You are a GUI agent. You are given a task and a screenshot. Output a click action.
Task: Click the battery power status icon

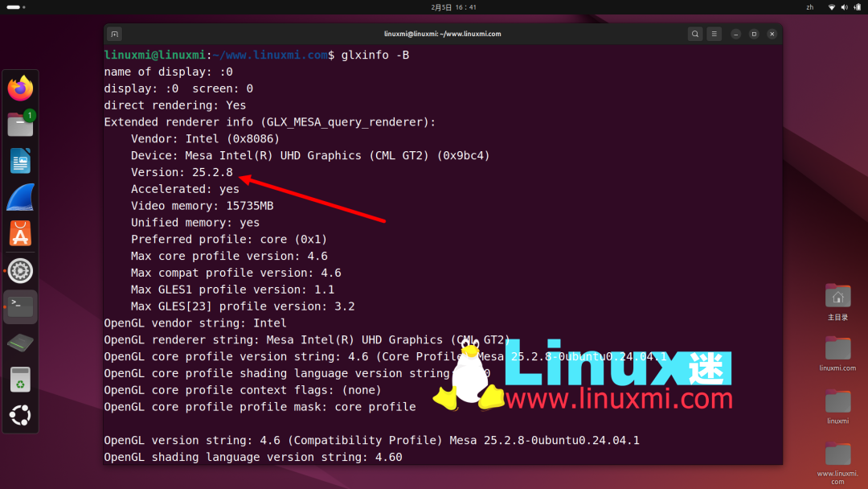click(x=858, y=7)
